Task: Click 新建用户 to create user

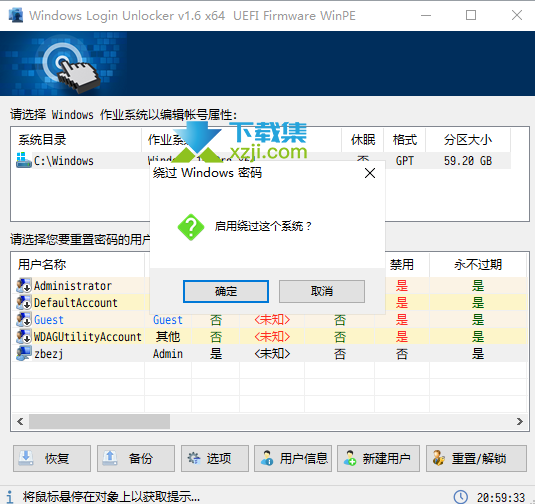Action: click(378, 458)
